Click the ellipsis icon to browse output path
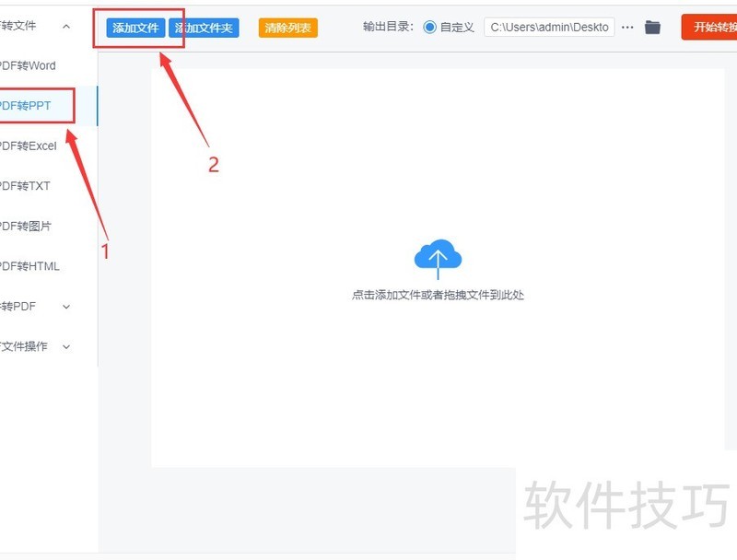Screen dimensions: 737x560 pyautogui.click(x=627, y=27)
